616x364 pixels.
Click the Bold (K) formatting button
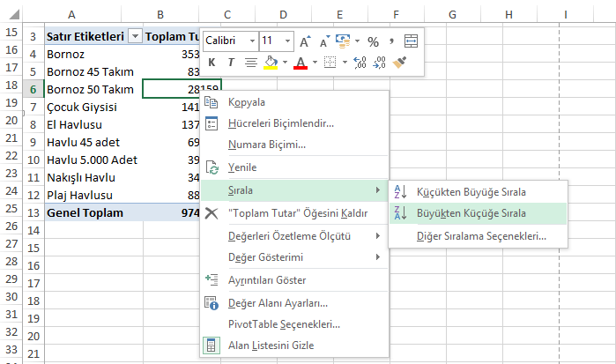(x=212, y=63)
